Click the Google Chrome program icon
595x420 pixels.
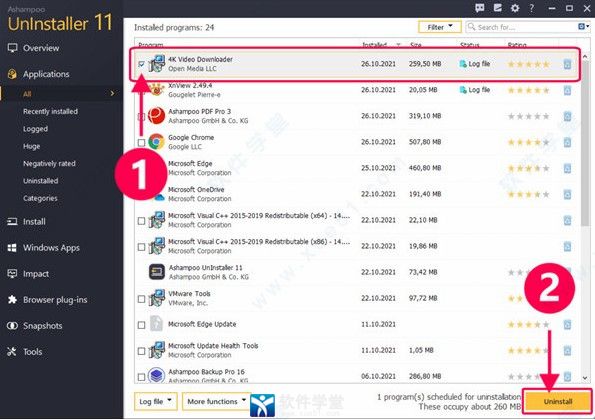coord(156,142)
